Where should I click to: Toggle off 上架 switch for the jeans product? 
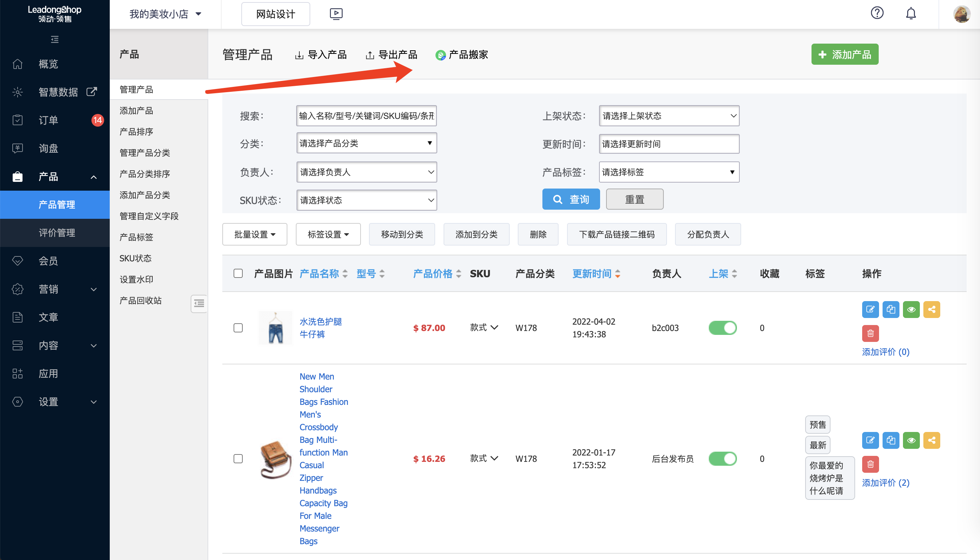723,328
